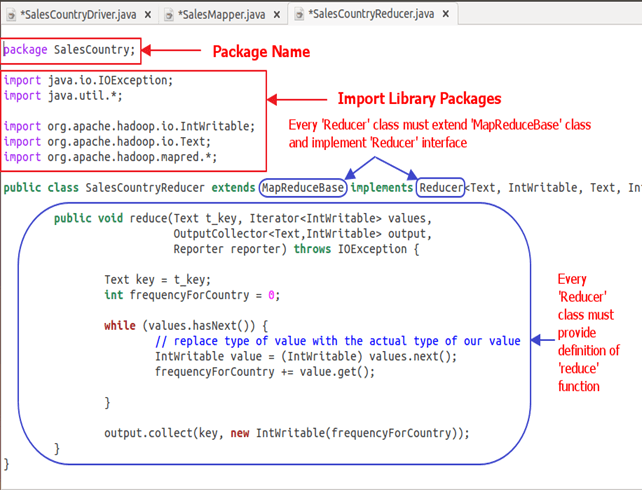Click the SalesCountryReducer class name in declaration
The width and height of the screenshot is (642, 490).
pos(148,187)
